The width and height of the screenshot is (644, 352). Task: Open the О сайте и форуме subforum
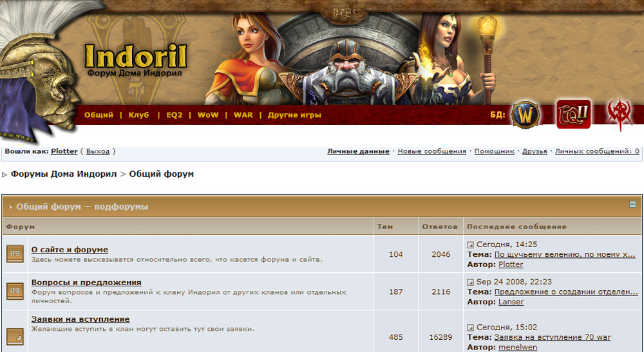70,250
